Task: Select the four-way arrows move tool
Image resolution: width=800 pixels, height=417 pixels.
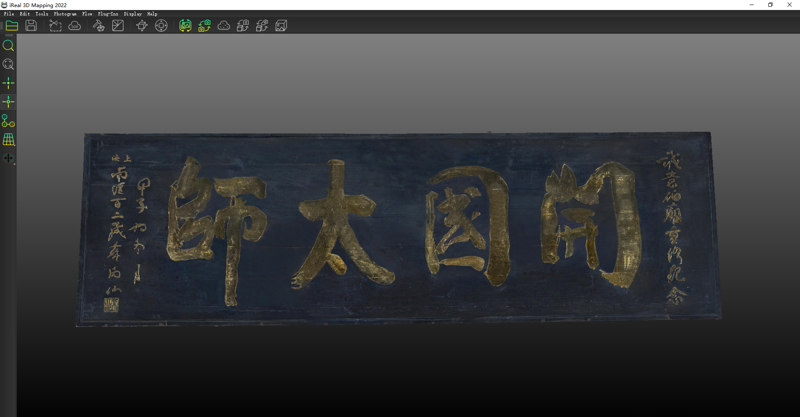Action: point(8,158)
